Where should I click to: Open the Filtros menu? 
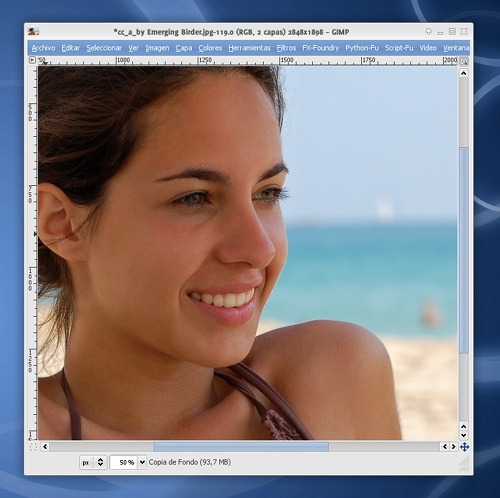286,48
